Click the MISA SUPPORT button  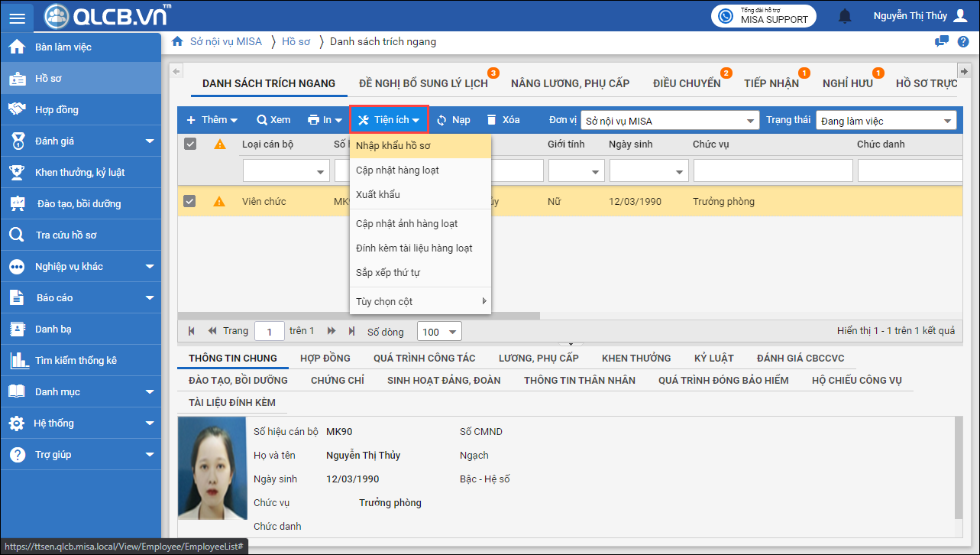(x=764, y=16)
